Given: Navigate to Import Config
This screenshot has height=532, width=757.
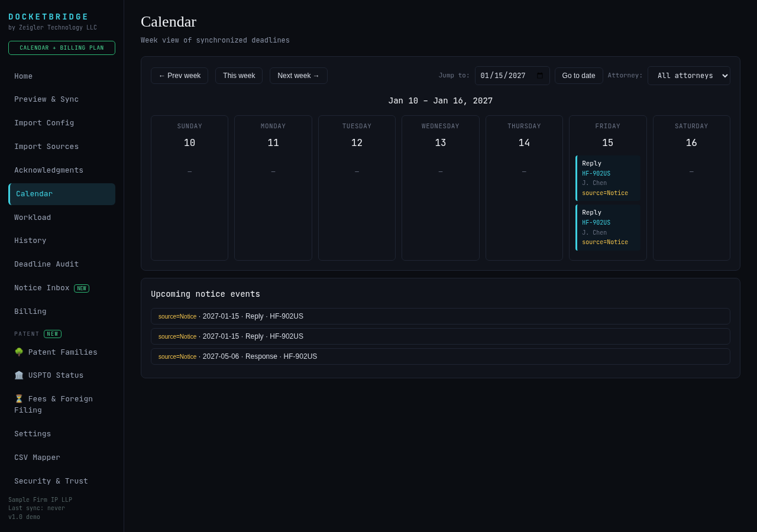Looking at the screenshot, I should click(x=62, y=123).
